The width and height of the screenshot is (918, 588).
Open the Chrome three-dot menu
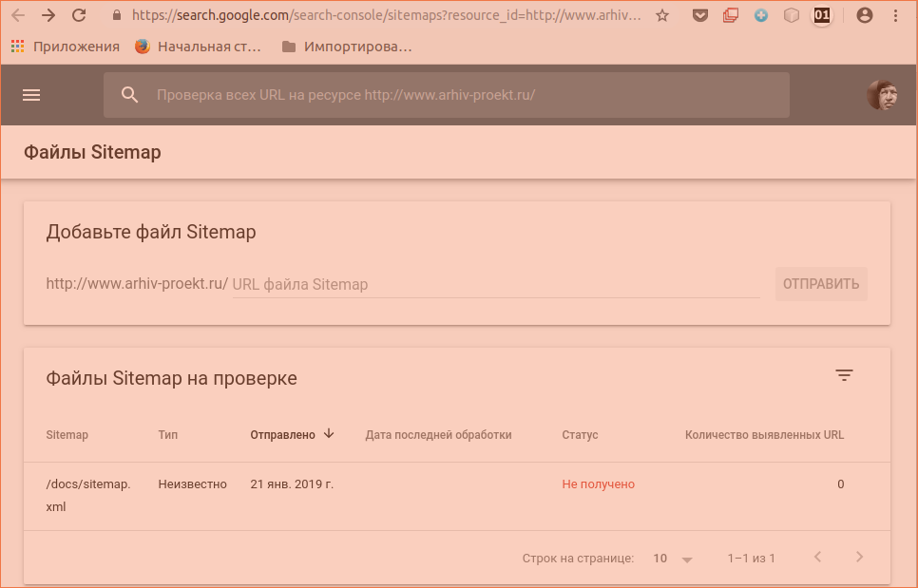pyautogui.click(x=895, y=16)
